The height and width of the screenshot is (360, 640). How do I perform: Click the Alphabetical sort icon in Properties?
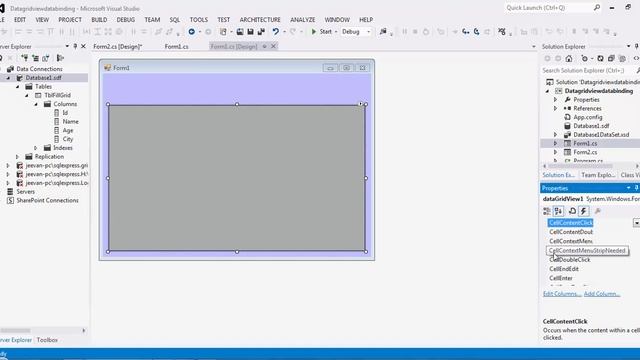558,211
